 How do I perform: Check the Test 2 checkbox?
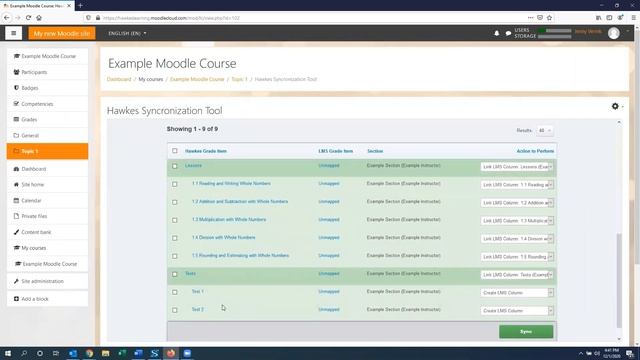pos(175,310)
